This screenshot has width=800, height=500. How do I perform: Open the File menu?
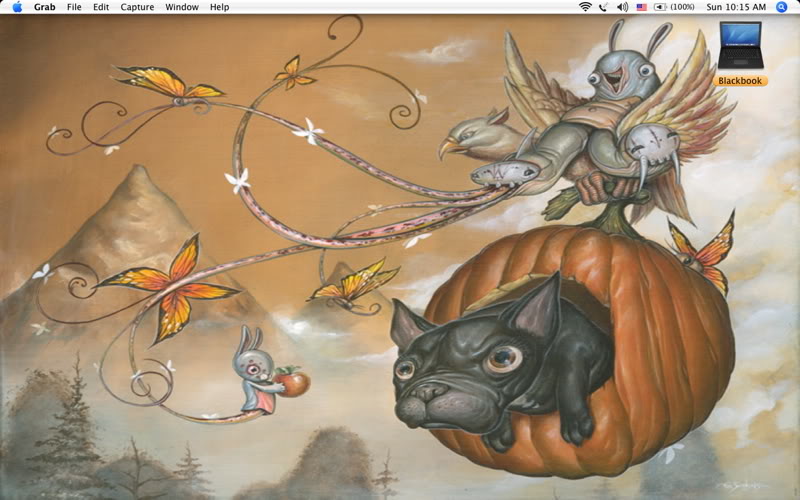point(74,7)
